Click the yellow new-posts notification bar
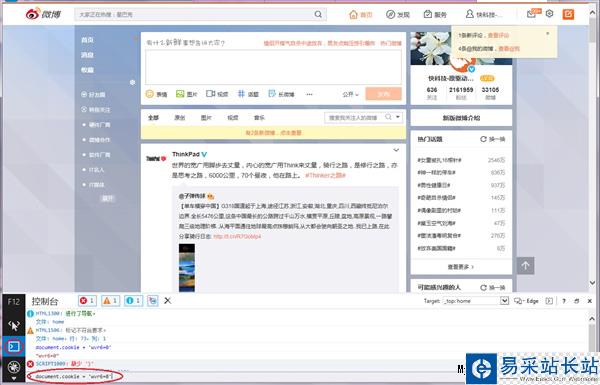This screenshot has width=600, height=385. click(x=273, y=133)
